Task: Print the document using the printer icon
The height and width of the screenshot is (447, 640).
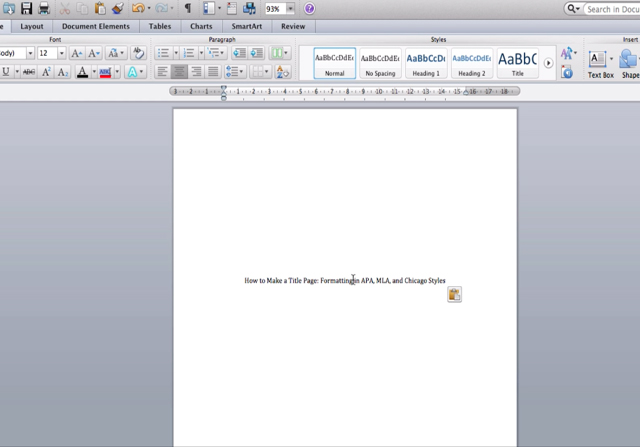Action: pyautogui.click(x=44, y=8)
